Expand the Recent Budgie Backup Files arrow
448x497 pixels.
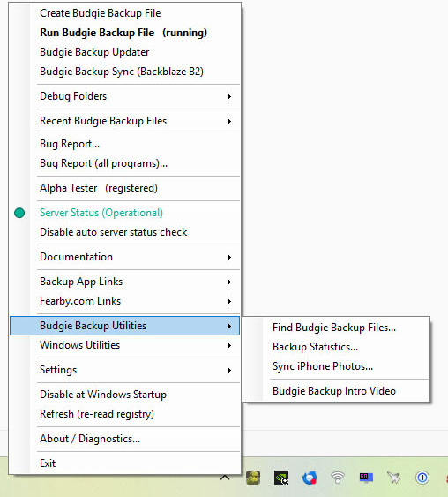point(229,122)
